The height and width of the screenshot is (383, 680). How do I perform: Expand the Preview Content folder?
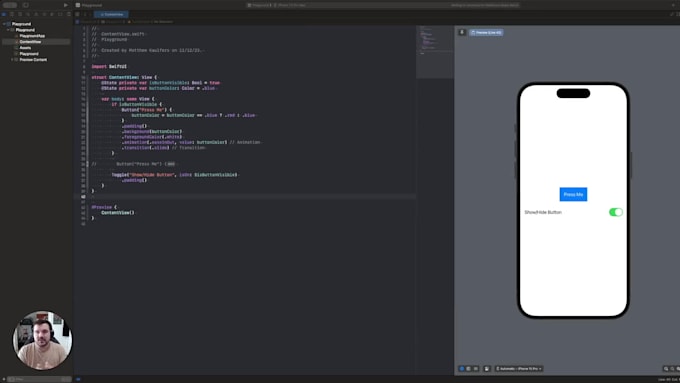coord(12,59)
